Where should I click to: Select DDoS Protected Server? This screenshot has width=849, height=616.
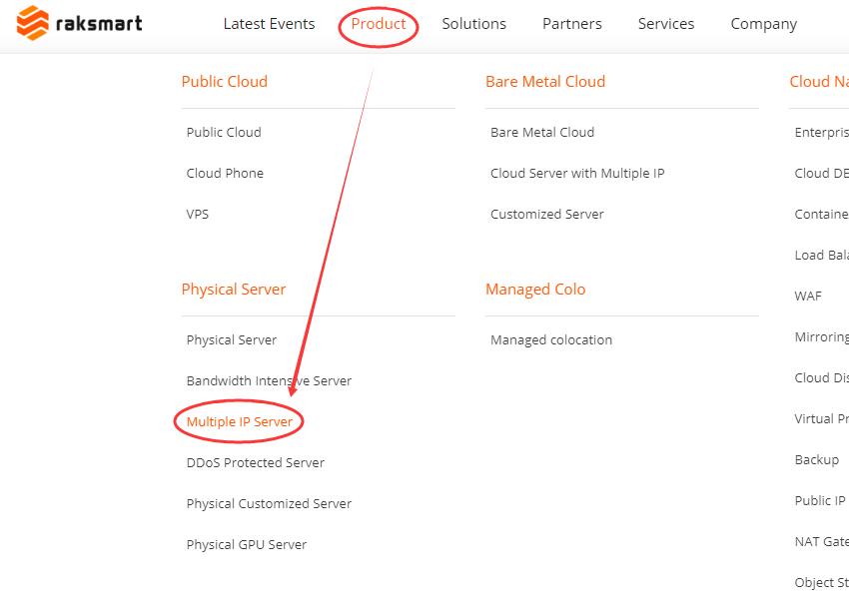255,463
